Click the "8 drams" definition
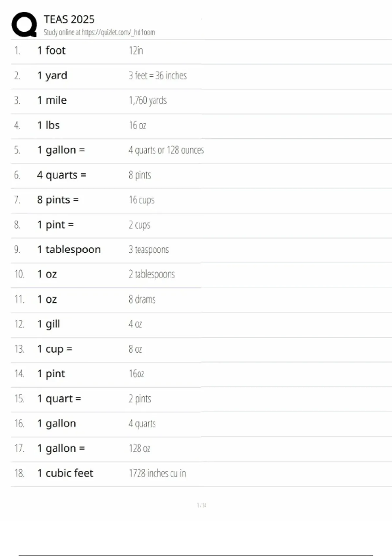This screenshot has width=392, height=556. pos(142,299)
